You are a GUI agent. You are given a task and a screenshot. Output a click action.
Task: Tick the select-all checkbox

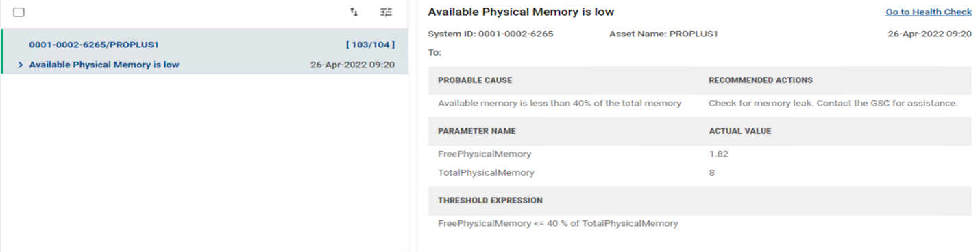click(x=19, y=12)
